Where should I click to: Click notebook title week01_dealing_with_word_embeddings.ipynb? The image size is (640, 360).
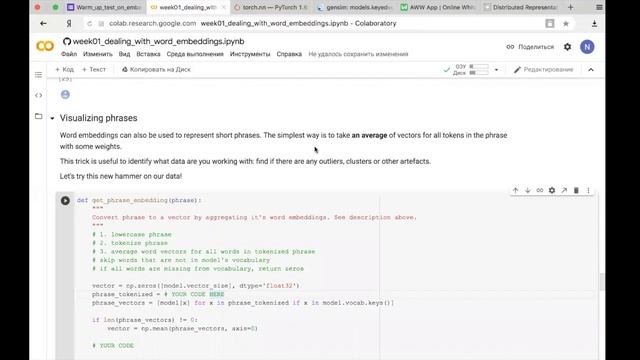[158, 41]
